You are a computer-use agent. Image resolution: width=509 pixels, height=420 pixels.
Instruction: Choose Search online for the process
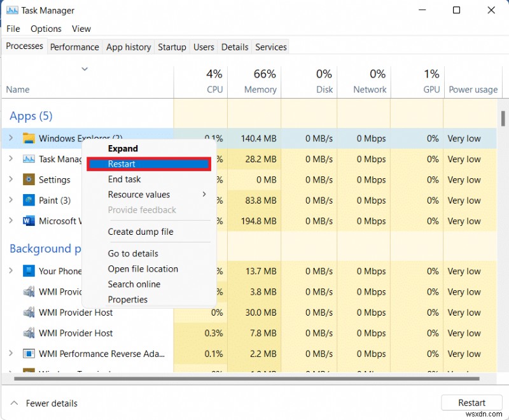[134, 284]
